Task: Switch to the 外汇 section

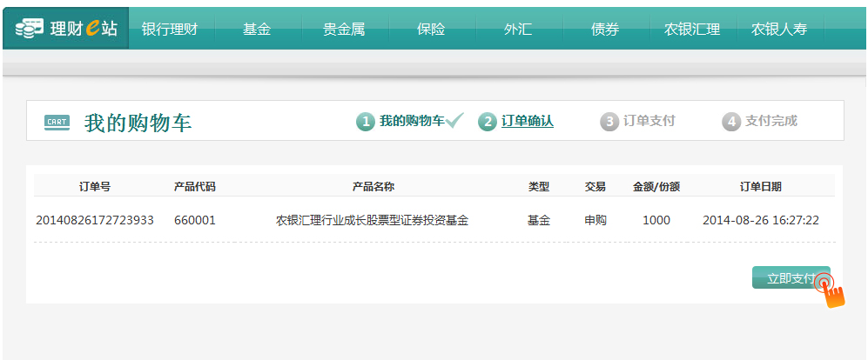Action: tap(518, 29)
